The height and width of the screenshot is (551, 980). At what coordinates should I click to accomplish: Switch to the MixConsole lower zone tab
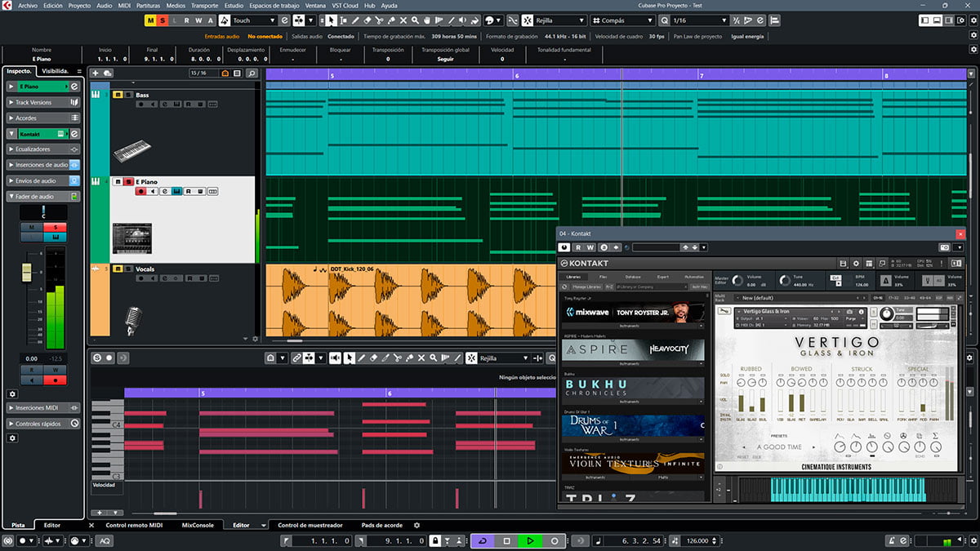(x=198, y=525)
